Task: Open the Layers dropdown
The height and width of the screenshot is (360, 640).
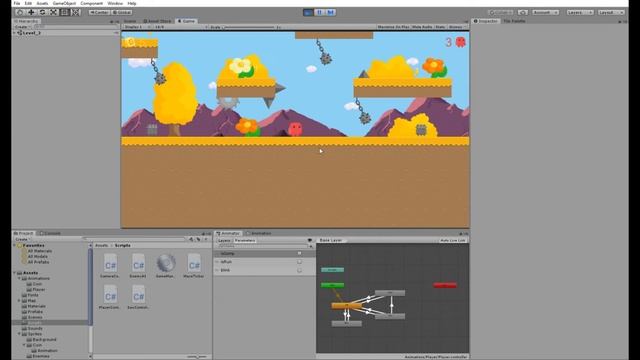Action: 579,12
